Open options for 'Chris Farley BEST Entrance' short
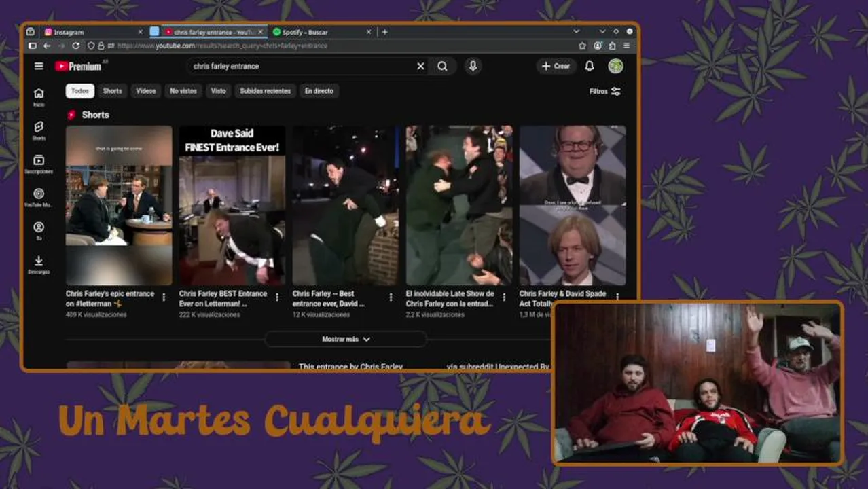This screenshot has height=489, width=868. click(x=277, y=297)
